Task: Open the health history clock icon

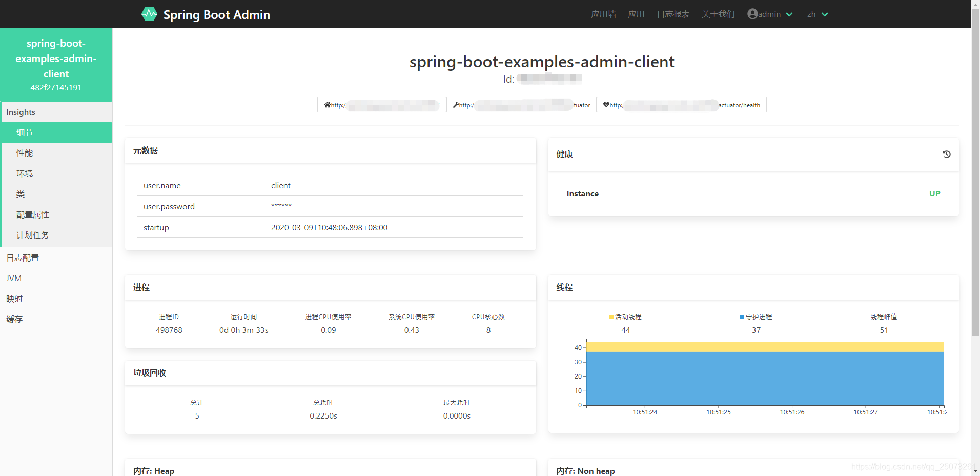Action: (946, 154)
